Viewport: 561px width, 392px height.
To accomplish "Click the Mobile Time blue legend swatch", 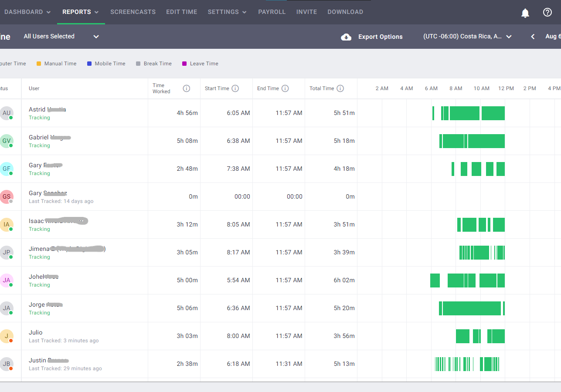I will tap(89, 64).
